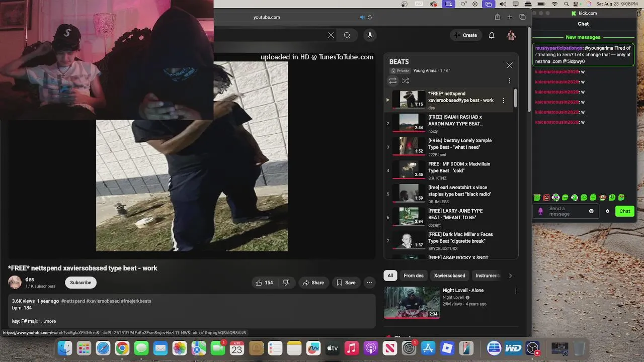Click Send a message chat input

click(x=566, y=211)
